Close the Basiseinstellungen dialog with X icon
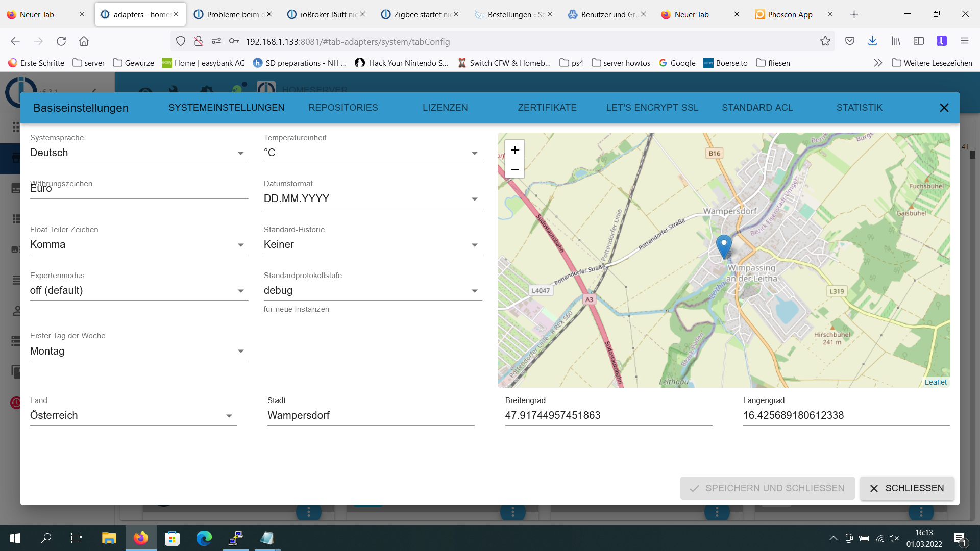This screenshot has height=551, width=980. [944, 108]
